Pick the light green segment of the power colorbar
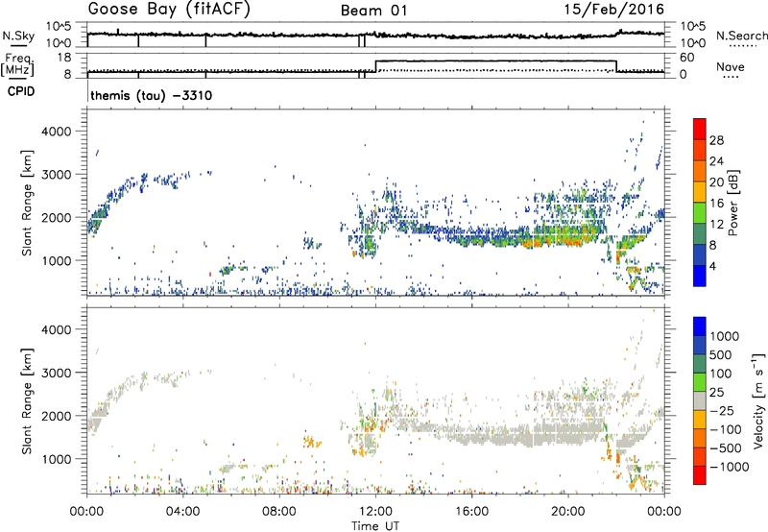This screenshot has height=532, width=768. pos(700,213)
